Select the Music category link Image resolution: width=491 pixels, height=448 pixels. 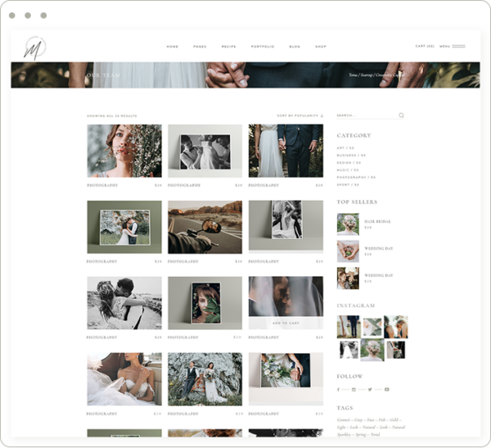click(x=347, y=170)
